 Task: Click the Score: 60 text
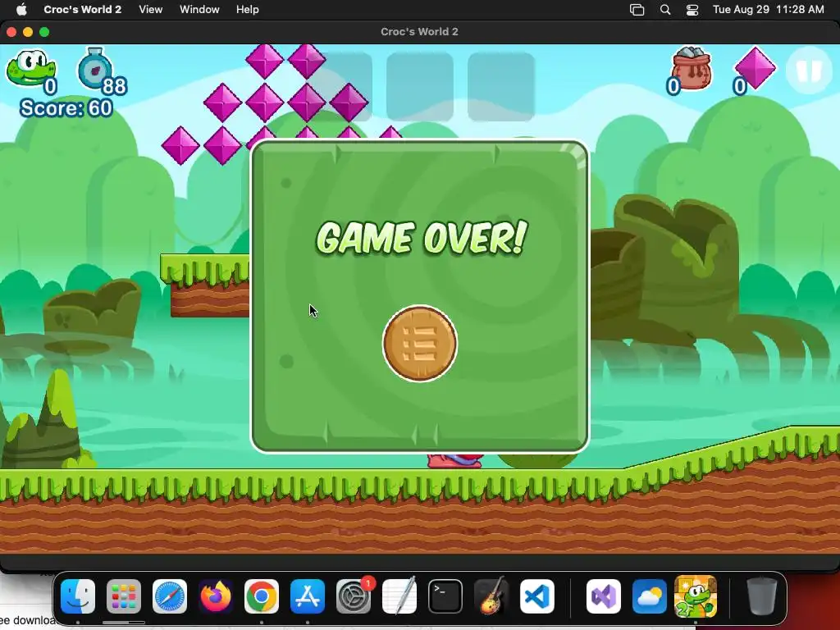click(66, 108)
